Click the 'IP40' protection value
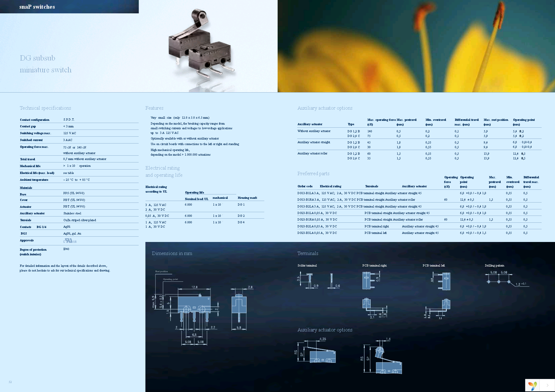555x392 pixels. [x=66, y=249]
